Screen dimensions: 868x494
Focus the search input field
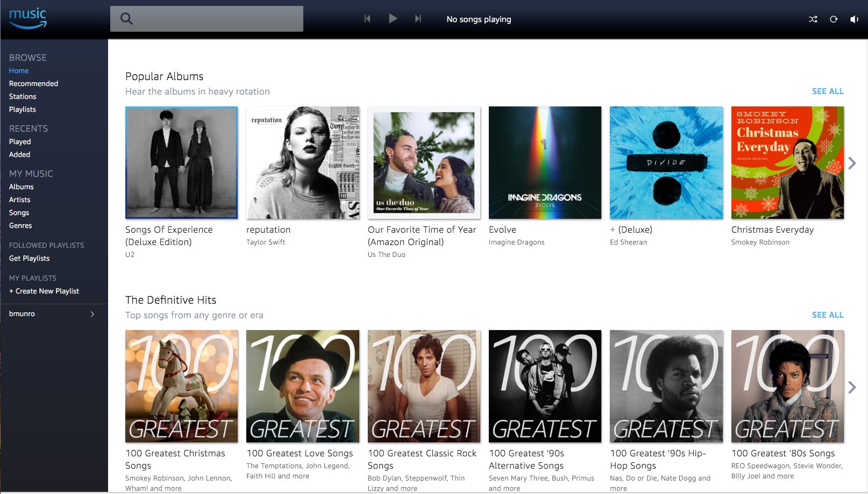coord(207,19)
